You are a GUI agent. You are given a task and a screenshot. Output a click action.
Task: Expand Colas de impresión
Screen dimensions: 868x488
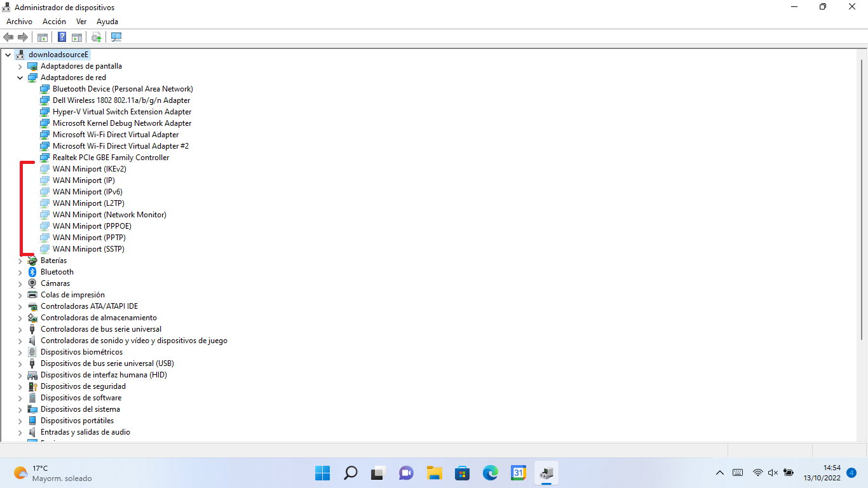[x=20, y=295]
